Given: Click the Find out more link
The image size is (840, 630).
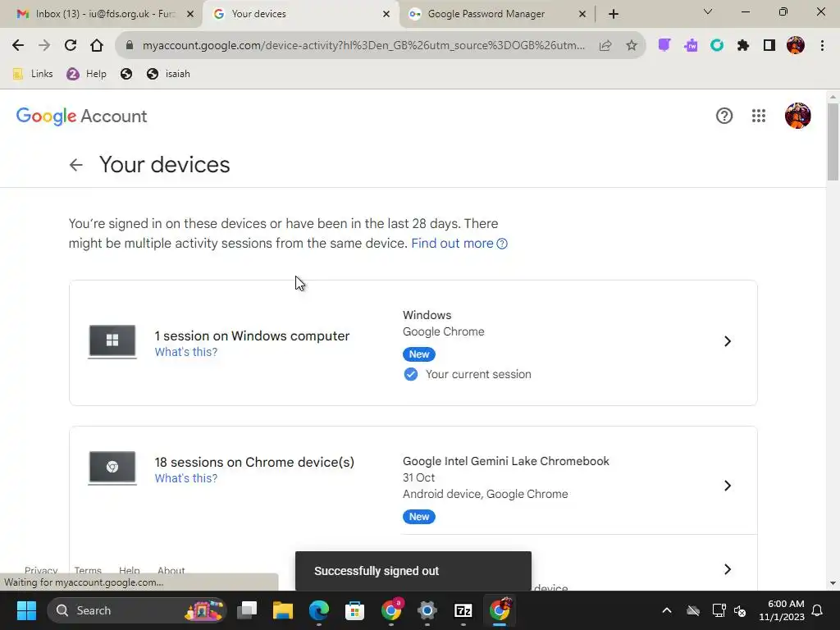Looking at the screenshot, I should (459, 243).
